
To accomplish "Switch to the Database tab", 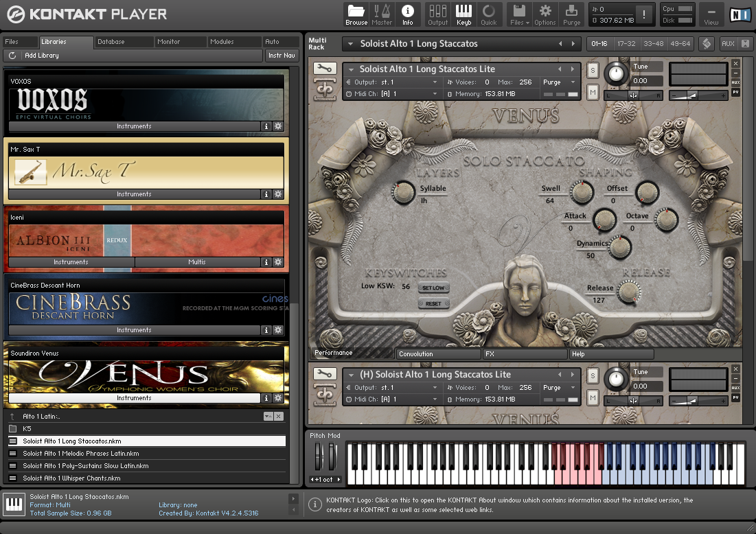I will click(x=124, y=42).
